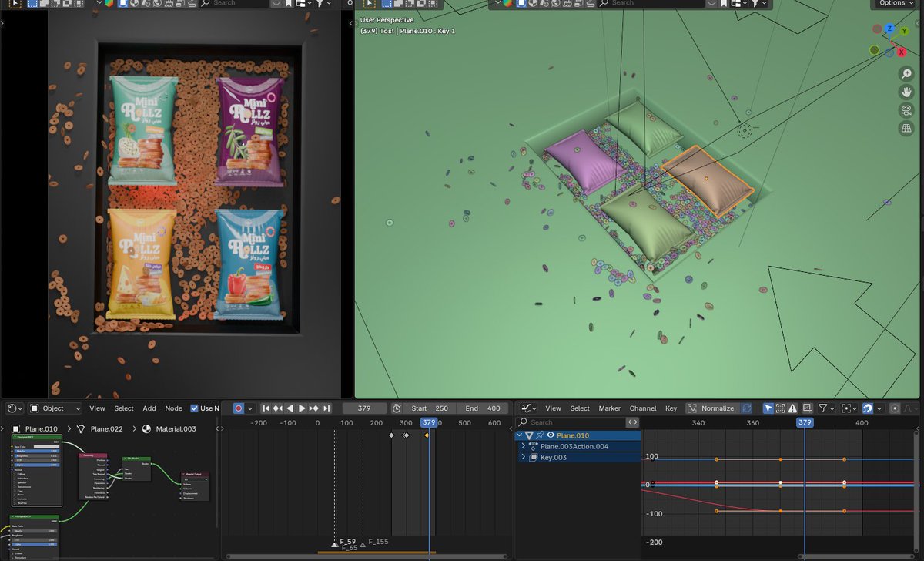Open Marker menu in graph editor

click(x=610, y=408)
